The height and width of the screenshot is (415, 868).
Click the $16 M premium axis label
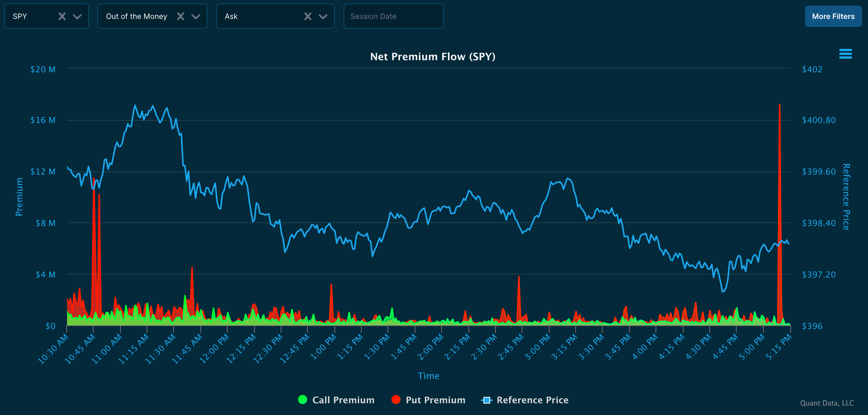pyautogui.click(x=43, y=120)
